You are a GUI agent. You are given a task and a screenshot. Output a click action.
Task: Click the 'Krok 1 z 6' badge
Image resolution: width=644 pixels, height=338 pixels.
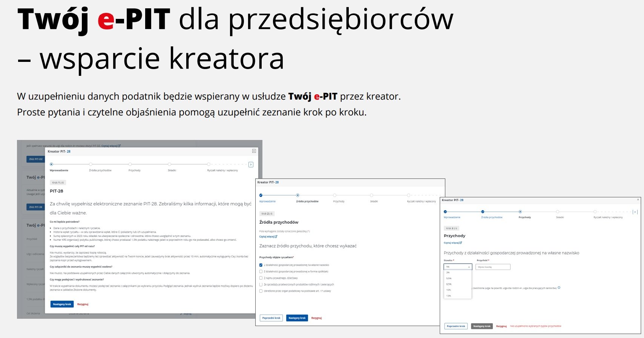(x=58, y=183)
